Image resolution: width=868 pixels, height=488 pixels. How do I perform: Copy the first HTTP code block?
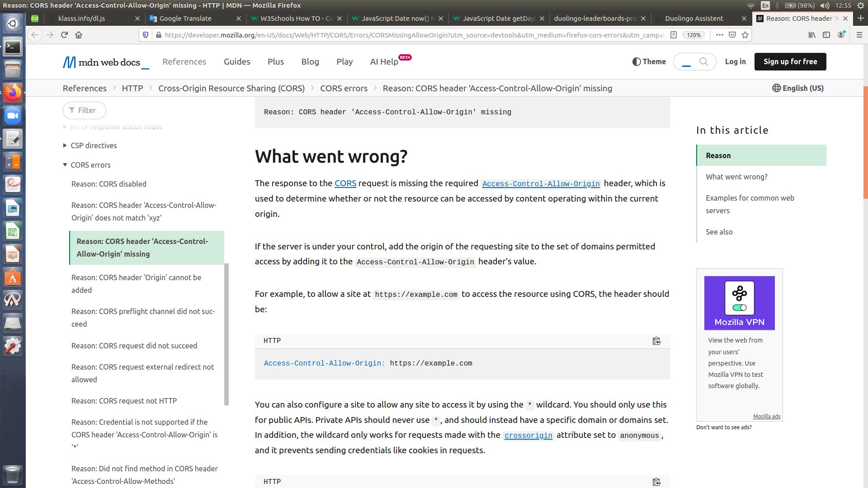coord(656,341)
